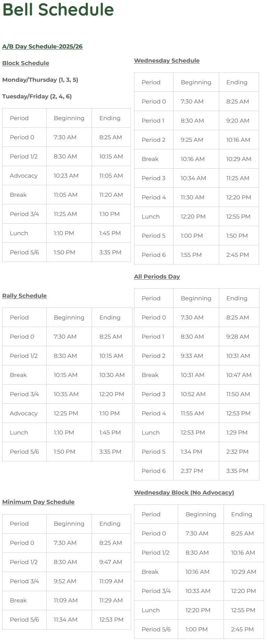
Task: Select the 9:47 AM cell in Minimum Day
Action: tap(110, 562)
